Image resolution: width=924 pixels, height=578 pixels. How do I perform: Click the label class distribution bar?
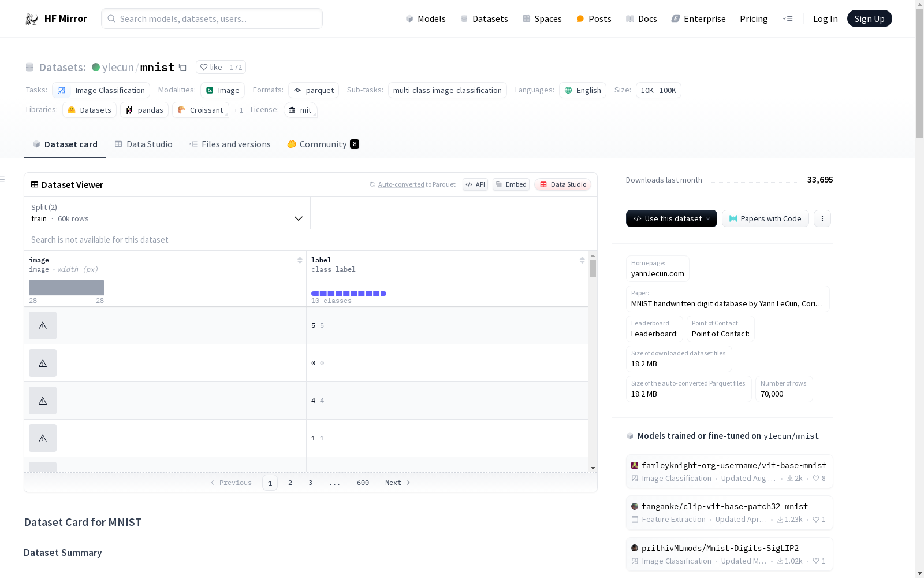click(x=348, y=294)
